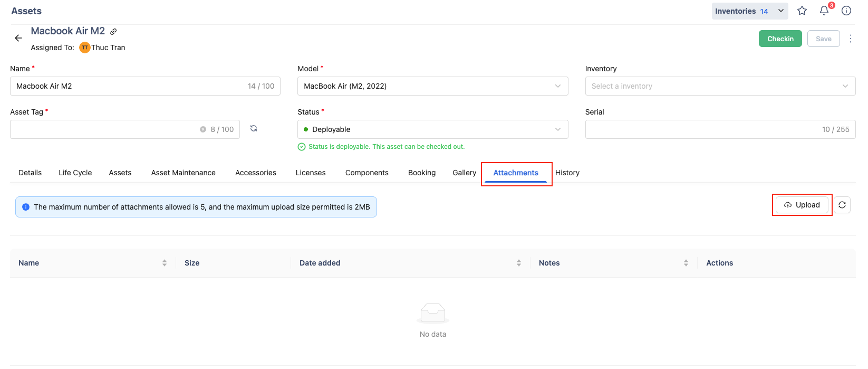Open the Status dropdown showing Deployable
868x369 pixels.
point(432,129)
